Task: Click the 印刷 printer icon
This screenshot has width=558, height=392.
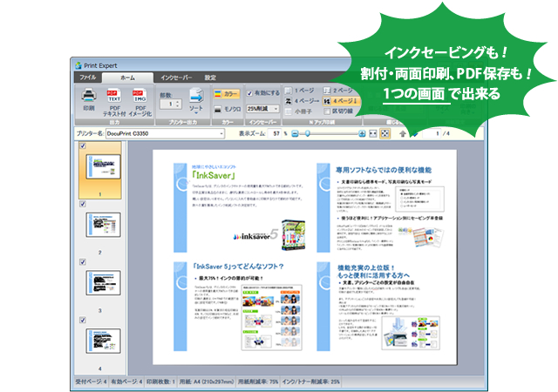Action: click(x=89, y=95)
